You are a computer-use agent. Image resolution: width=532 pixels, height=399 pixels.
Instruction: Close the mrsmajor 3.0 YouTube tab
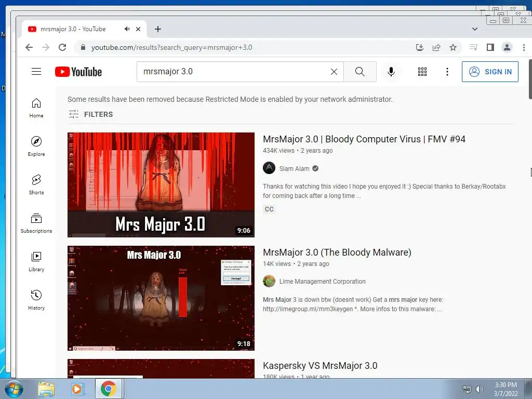(138, 29)
